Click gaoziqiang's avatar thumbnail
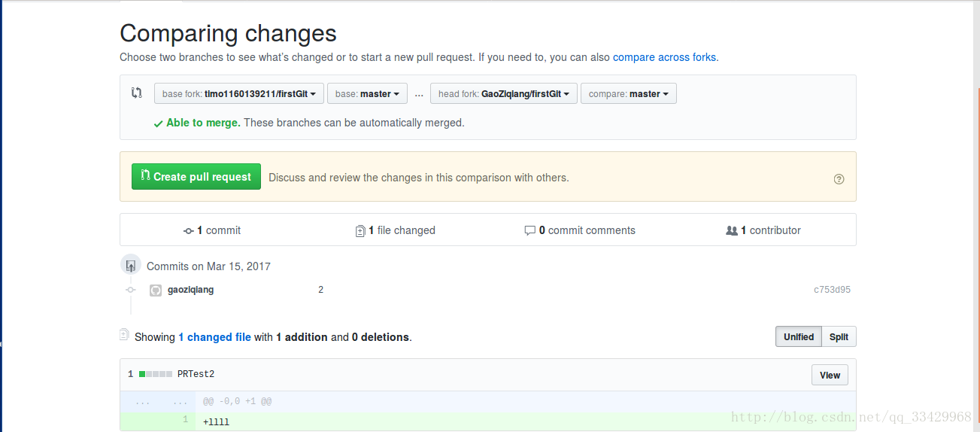This screenshot has width=980, height=432. pos(156,290)
